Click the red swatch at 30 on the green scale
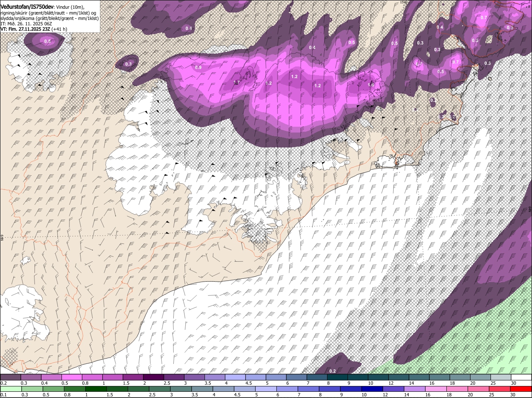 point(521,389)
